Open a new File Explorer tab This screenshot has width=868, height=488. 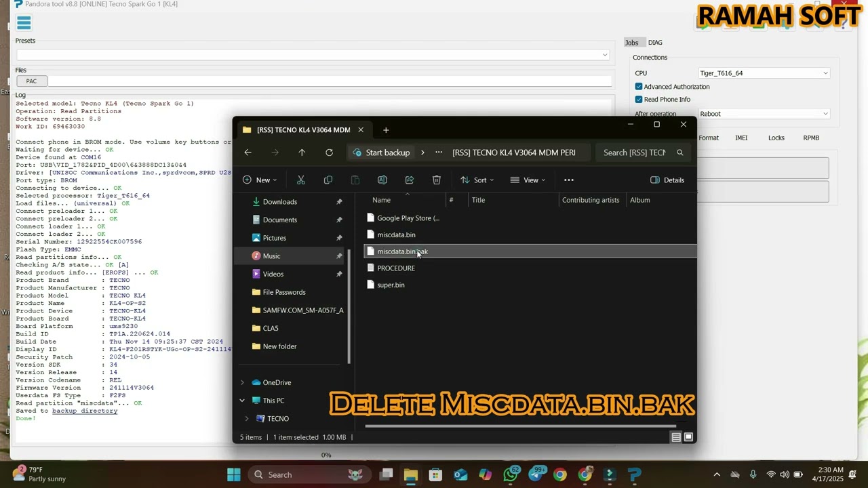click(386, 130)
